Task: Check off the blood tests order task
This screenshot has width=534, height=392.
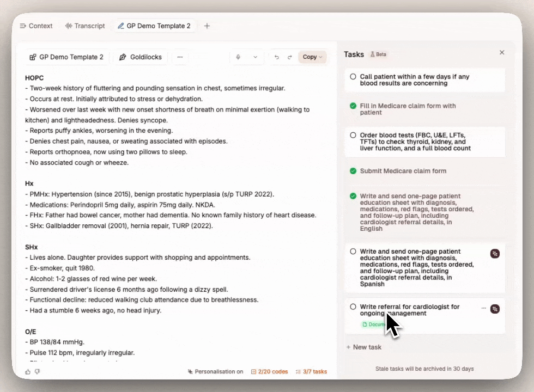Action: [353, 136]
